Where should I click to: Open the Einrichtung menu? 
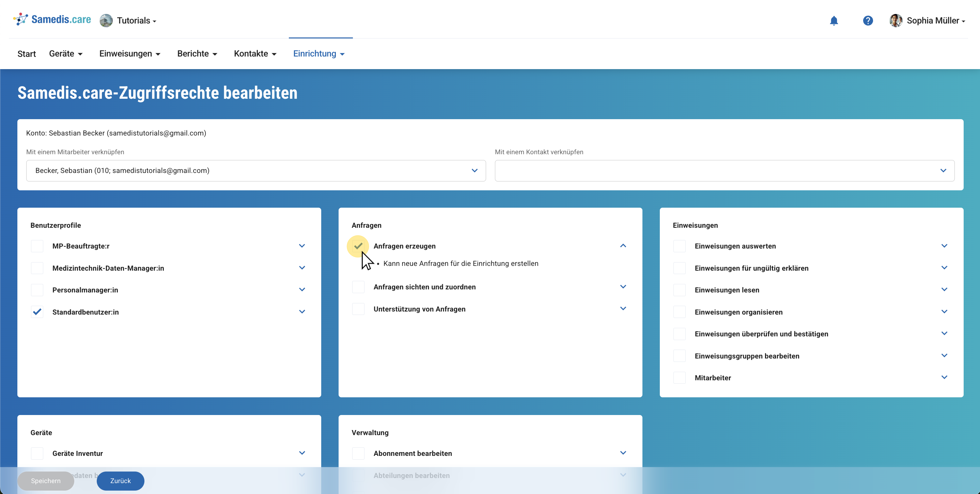[319, 53]
